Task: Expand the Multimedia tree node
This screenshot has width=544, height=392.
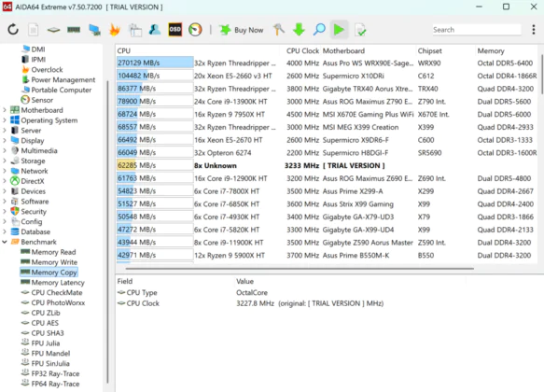Action: (5, 150)
